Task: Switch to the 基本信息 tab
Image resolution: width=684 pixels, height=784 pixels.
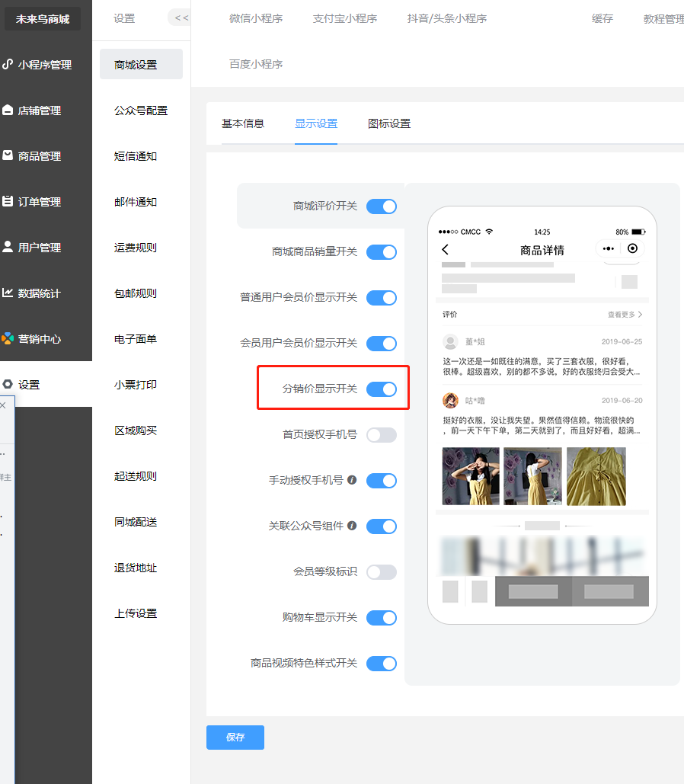Action: 243,123
